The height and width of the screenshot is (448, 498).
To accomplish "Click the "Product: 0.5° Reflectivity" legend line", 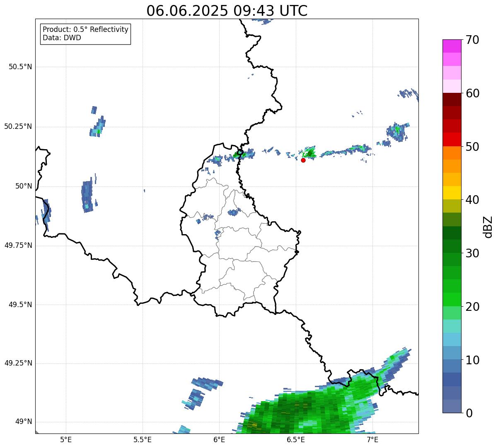I will click(85, 30).
